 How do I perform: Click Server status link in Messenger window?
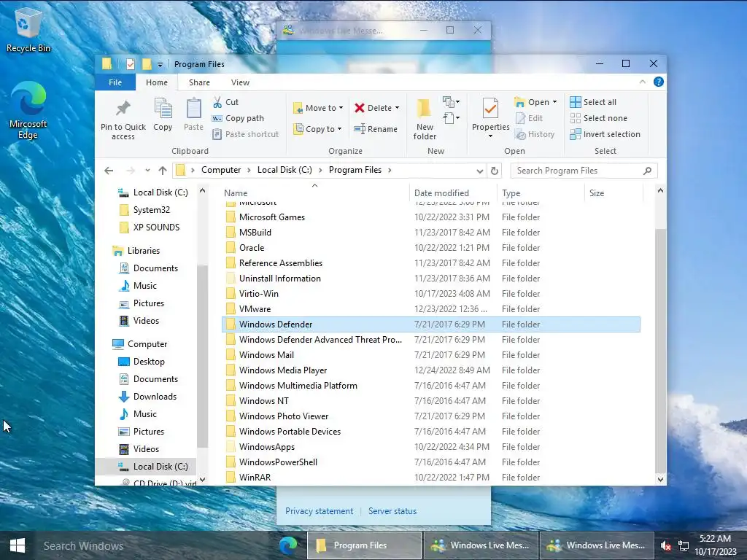click(x=392, y=511)
